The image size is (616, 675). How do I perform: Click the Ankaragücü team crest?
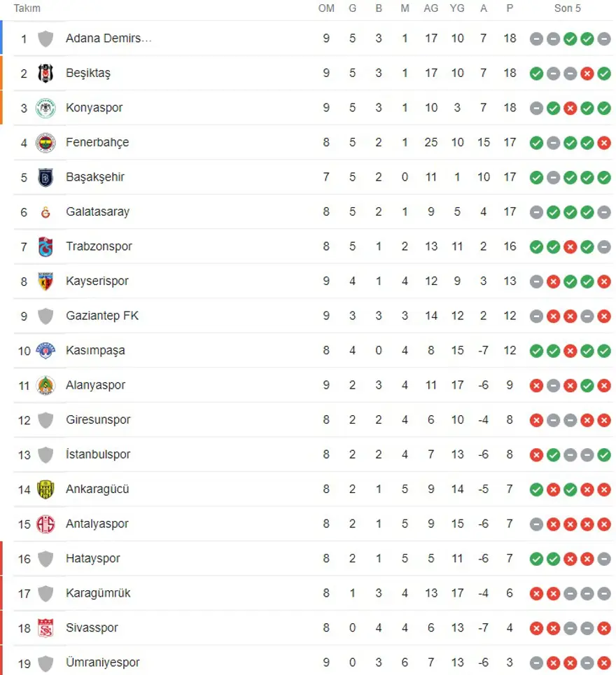coord(45,489)
